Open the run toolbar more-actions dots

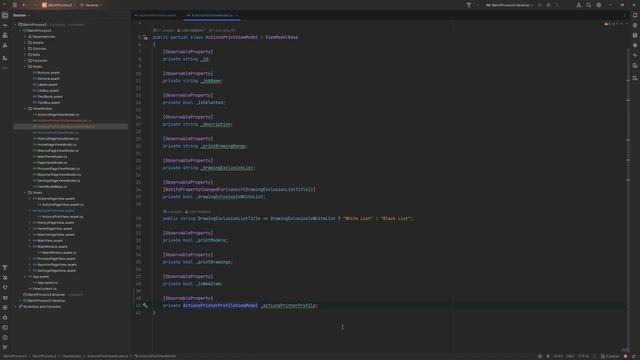coord(557,5)
